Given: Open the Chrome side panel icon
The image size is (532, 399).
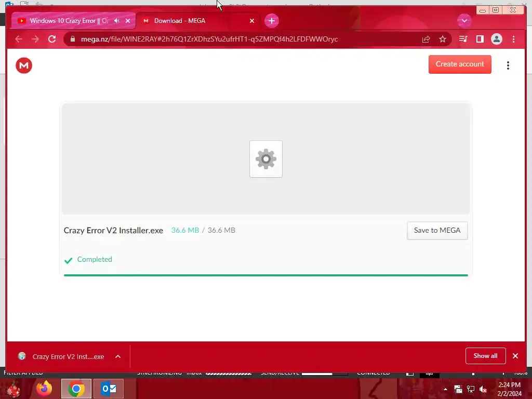Looking at the screenshot, I should [x=480, y=39].
